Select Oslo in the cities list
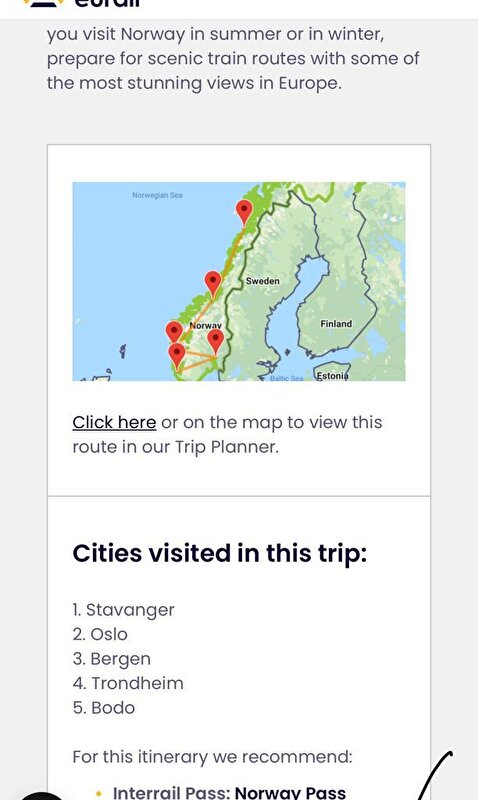This screenshot has height=800, width=478. (100, 634)
